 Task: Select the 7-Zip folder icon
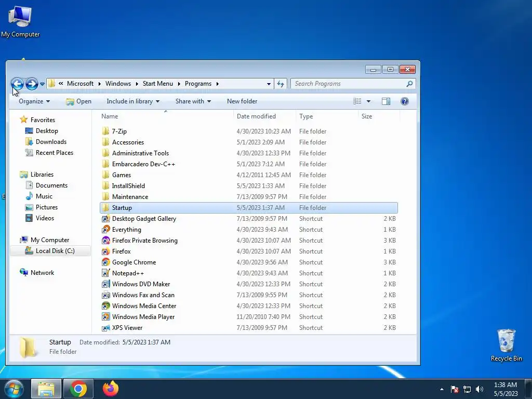pyautogui.click(x=106, y=131)
